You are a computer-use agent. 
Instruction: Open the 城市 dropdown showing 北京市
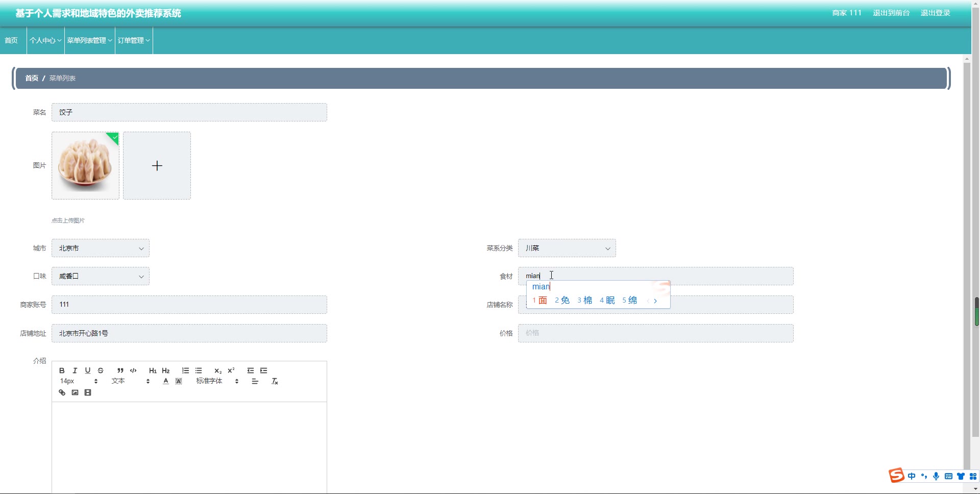(x=101, y=248)
